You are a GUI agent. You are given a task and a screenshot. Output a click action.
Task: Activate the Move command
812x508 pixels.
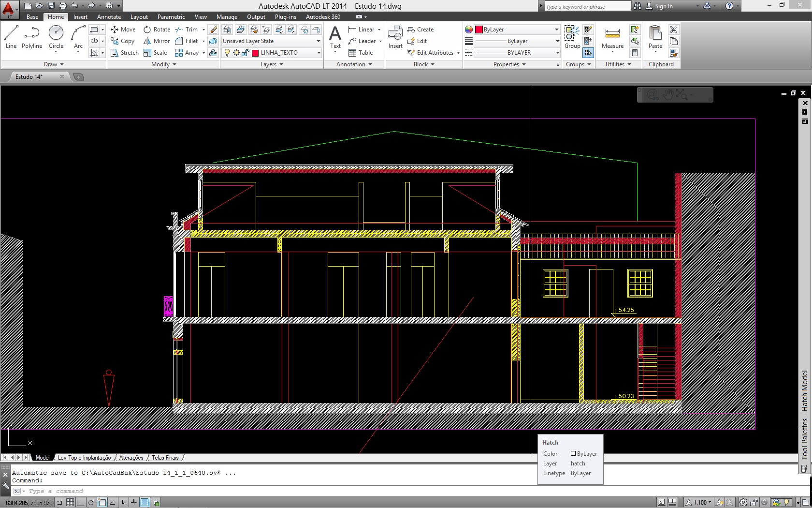coord(123,30)
